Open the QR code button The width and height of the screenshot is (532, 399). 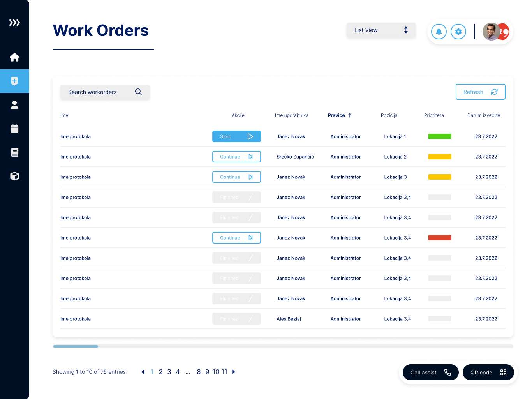pyautogui.click(x=488, y=373)
